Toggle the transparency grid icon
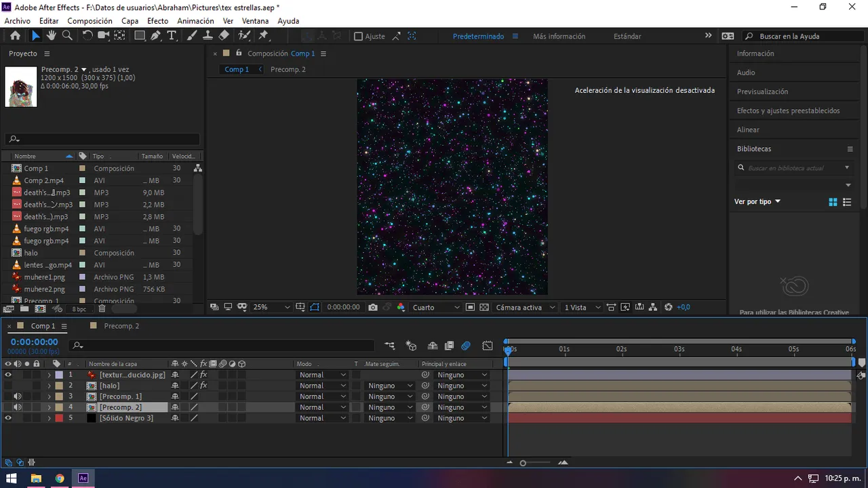 tap(484, 307)
